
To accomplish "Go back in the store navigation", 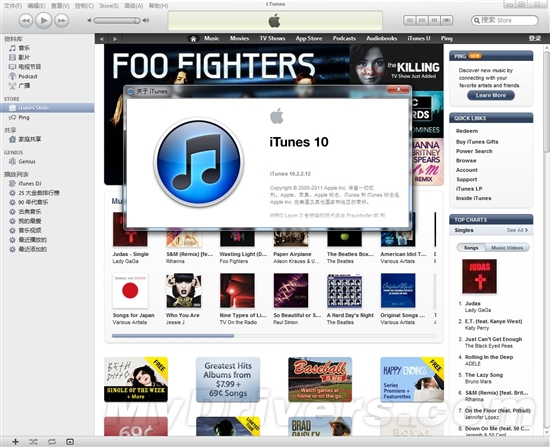I will (102, 39).
